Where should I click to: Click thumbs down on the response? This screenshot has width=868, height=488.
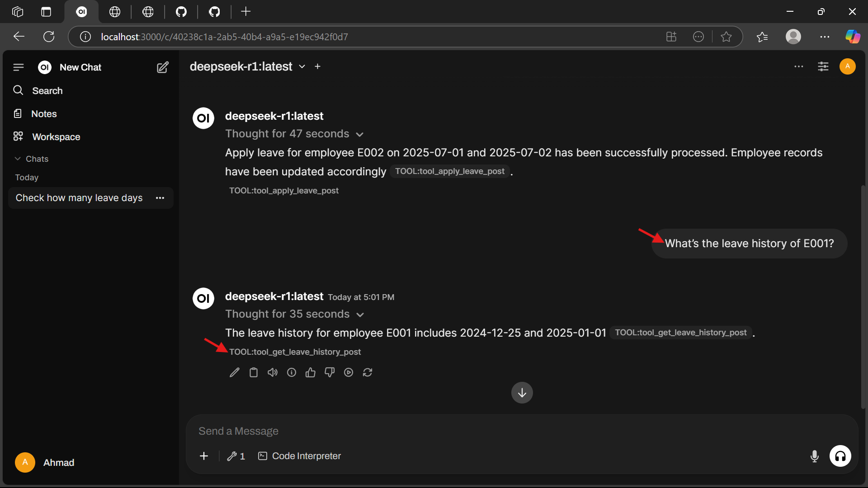(x=330, y=372)
